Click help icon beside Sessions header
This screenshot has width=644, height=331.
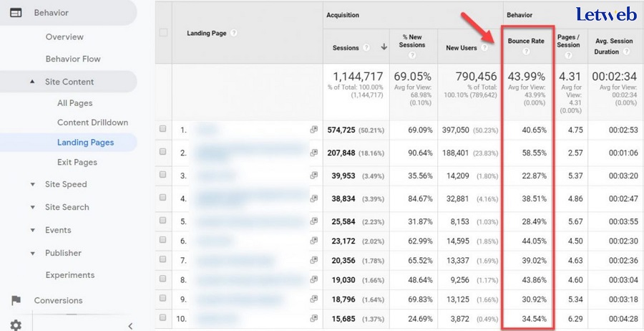point(366,48)
